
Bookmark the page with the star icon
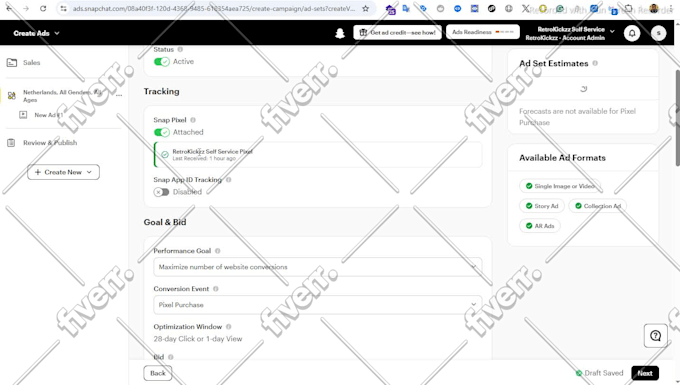click(x=366, y=8)
